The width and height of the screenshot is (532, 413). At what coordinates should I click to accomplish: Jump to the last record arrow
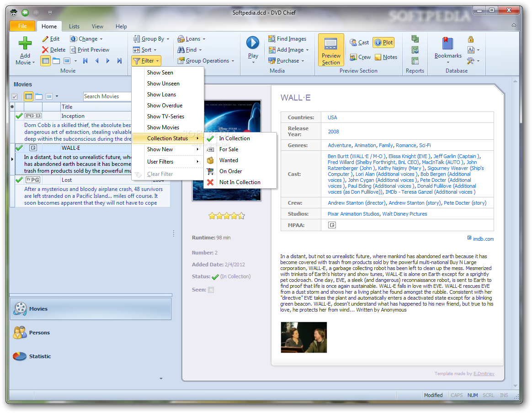point(119,61)
